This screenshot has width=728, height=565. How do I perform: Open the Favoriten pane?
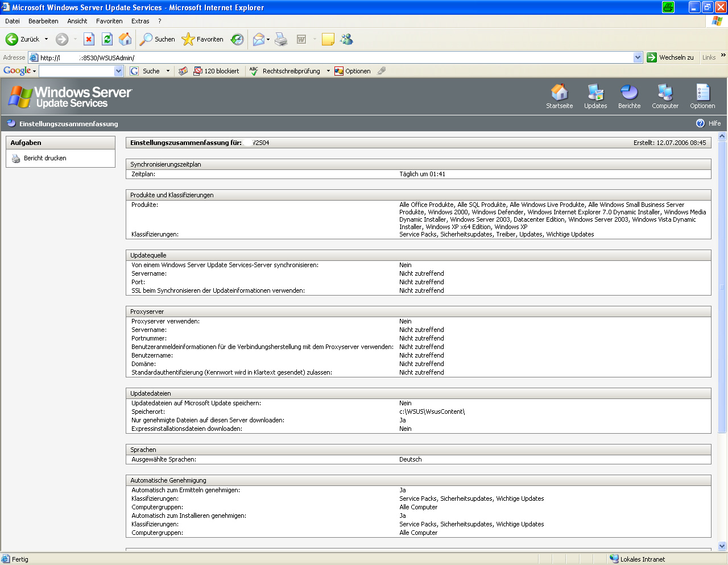[202, 39]
